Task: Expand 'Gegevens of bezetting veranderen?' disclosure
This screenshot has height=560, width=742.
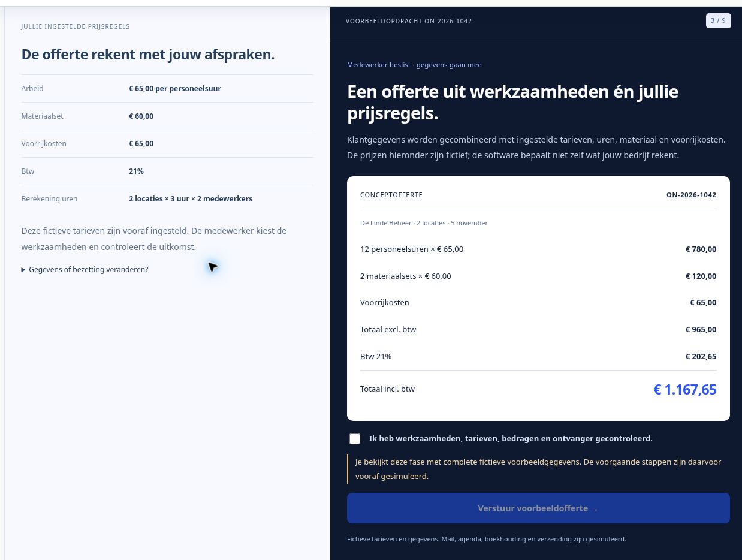Action: [x=85, y=270]
